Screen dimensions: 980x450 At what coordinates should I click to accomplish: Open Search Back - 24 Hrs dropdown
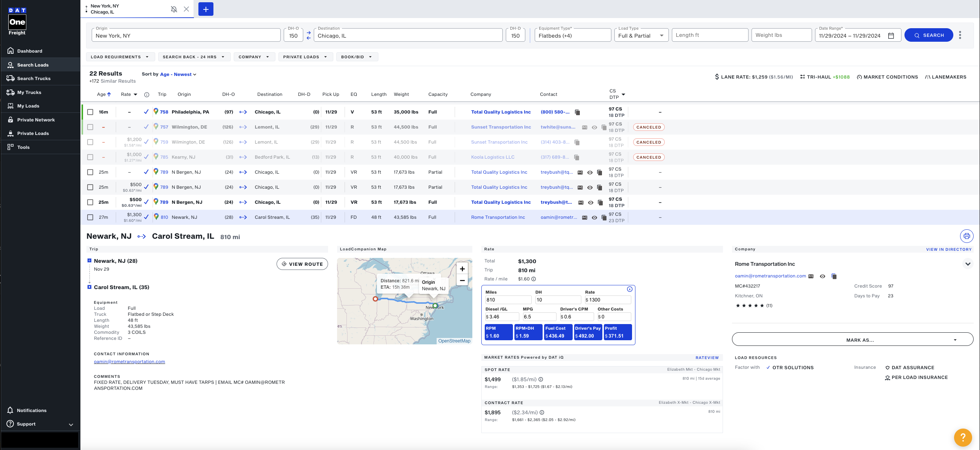(x=194, y=57)
